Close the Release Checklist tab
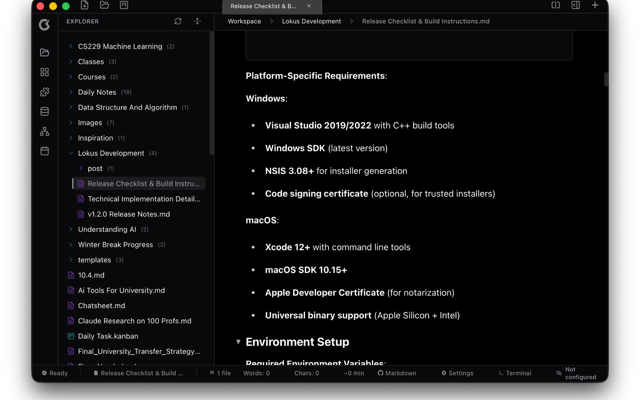The image size is (640, 400). 309,6
